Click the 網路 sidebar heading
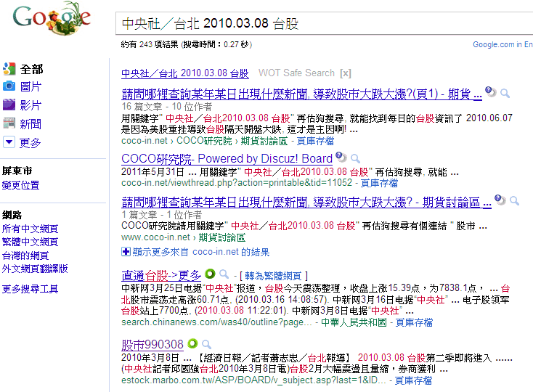 pos(12,215)
